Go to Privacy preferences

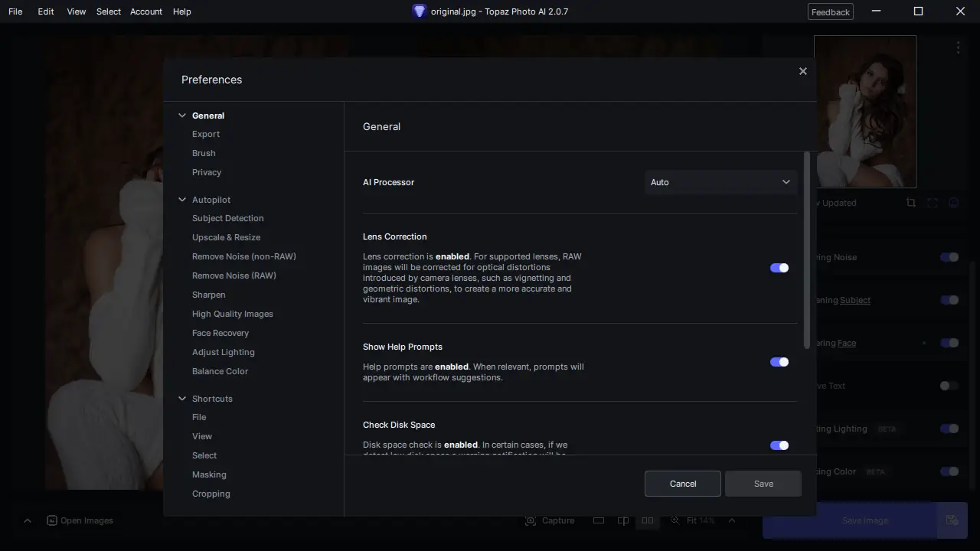tap(207, 172)
